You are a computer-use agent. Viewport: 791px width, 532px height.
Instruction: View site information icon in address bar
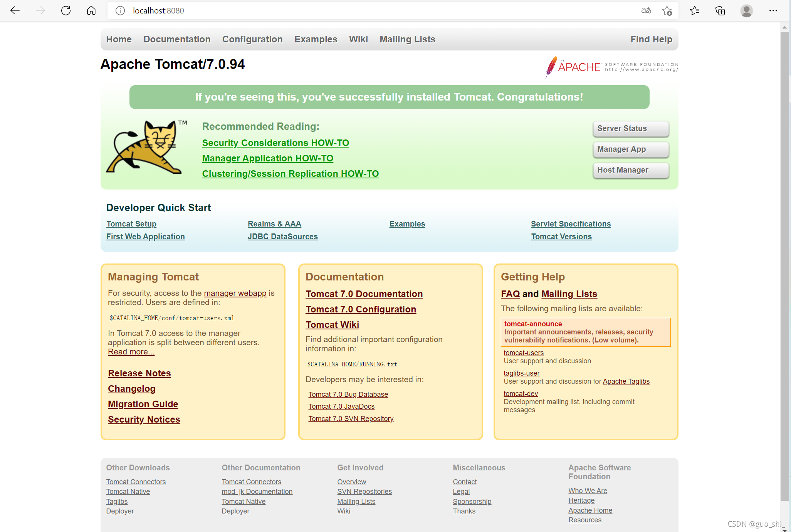120,11
